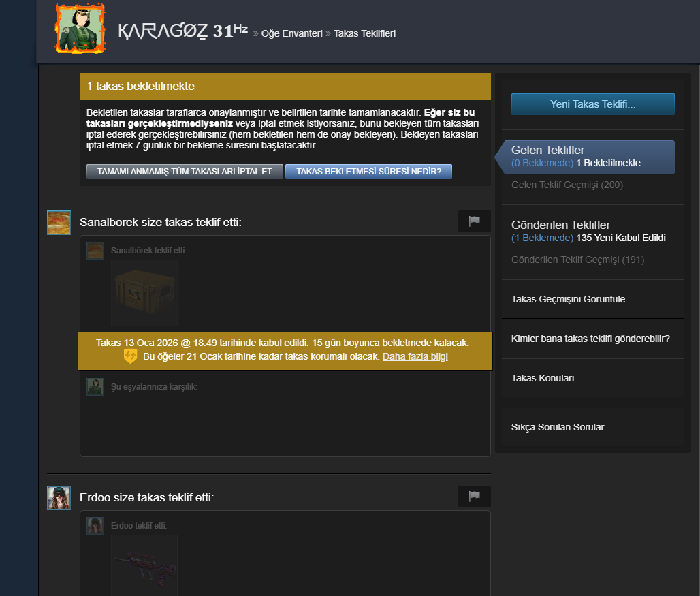Viewport: 700px width, 596px height.
Task: Open Sanalbörek's large profile avatar
Action: tap(59, 222)
